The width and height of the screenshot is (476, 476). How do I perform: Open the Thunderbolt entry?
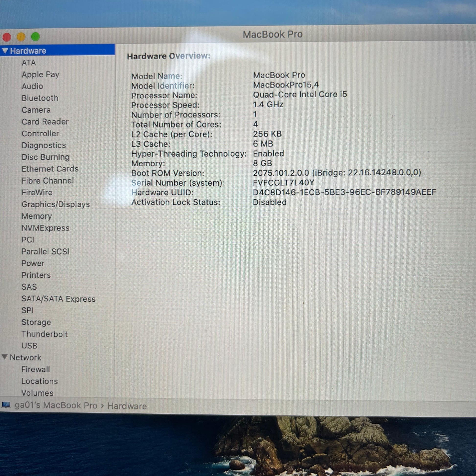(45, 334)
